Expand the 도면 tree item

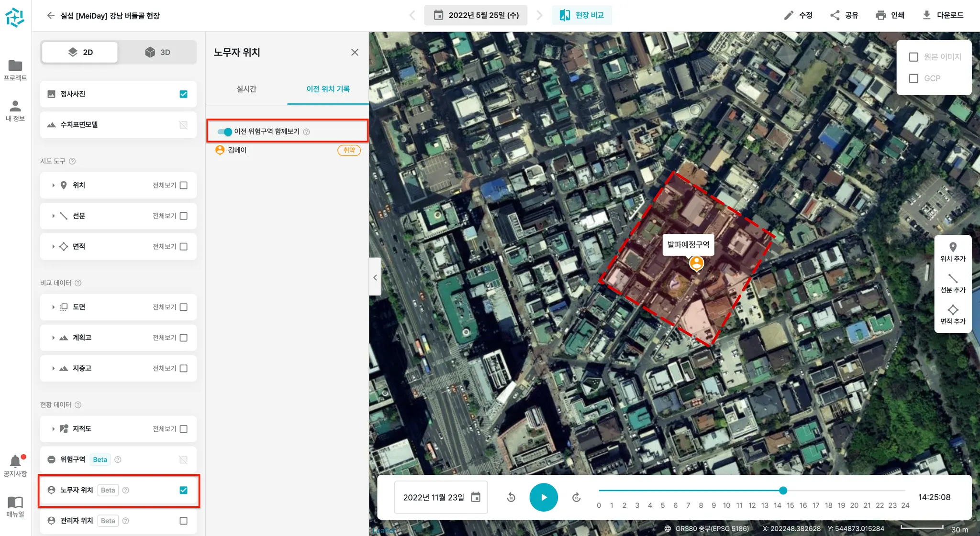53,307
